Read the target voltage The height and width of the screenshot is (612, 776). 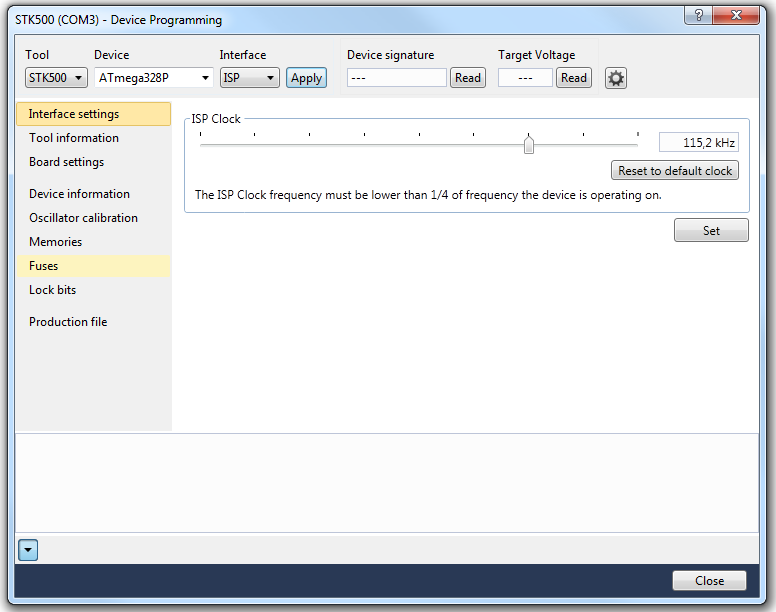(573, 78)
